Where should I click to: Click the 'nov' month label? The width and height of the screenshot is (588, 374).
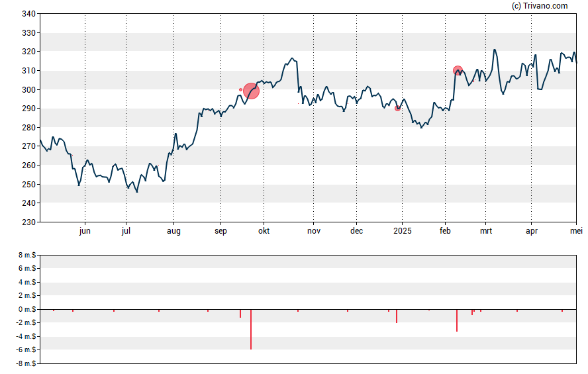tap(314, 231)
